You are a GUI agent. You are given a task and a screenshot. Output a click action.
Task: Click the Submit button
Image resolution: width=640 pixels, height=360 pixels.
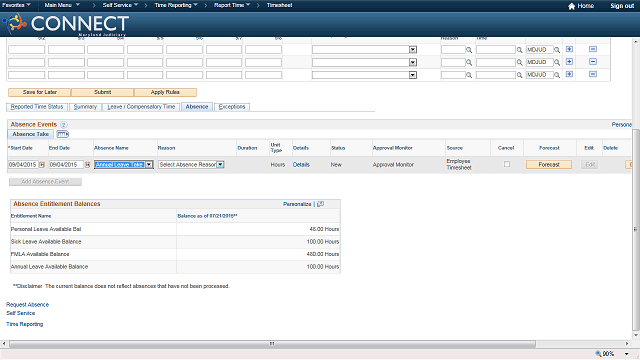tap(102, 92)
